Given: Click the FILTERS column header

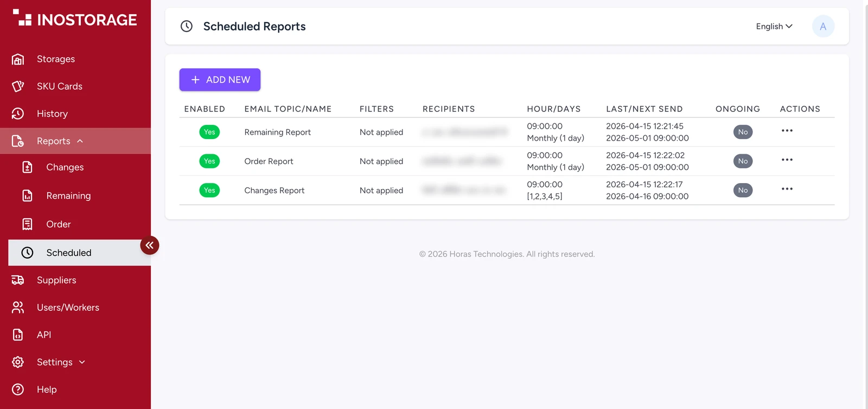Looking at the screenshot, I should [376, 109].
